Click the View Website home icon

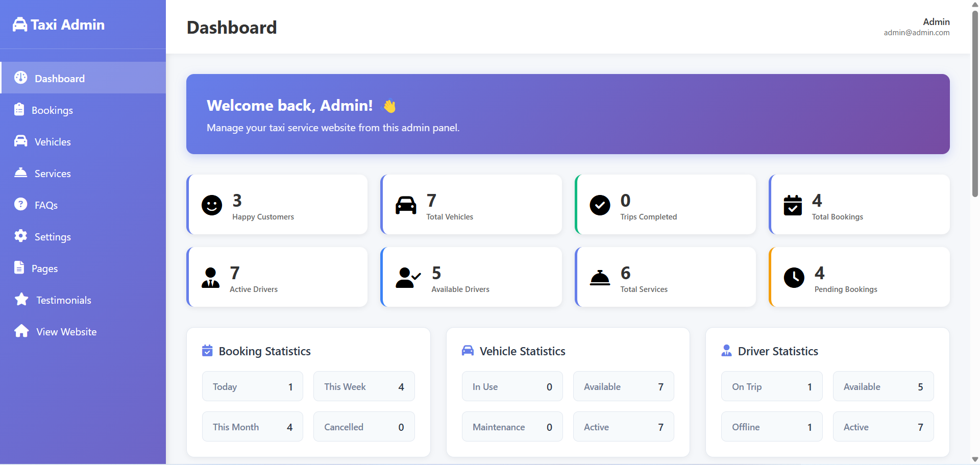coord(21,331)
